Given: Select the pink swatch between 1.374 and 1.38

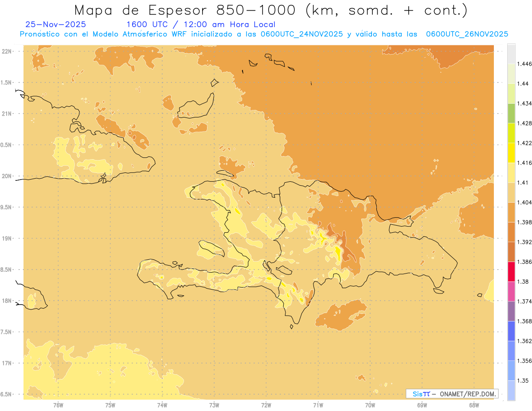Looking at the screenshot, I should pos(511,291).
